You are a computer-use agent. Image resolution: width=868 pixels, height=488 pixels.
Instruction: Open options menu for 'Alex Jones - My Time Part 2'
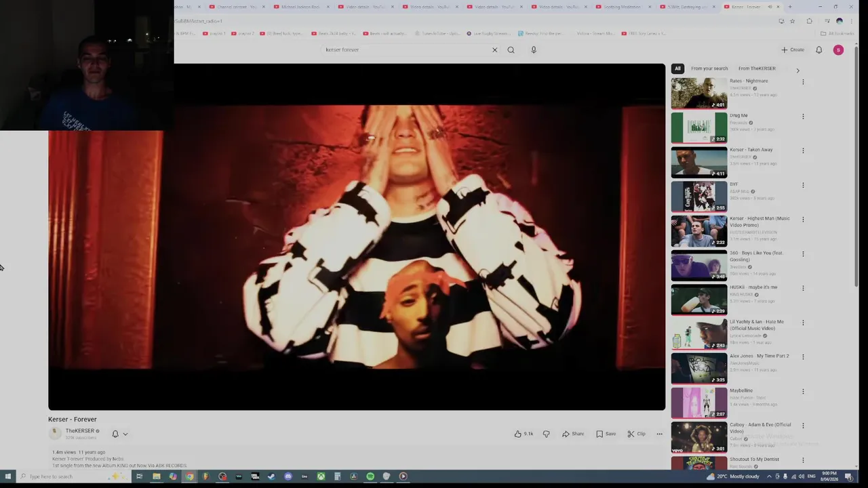point(803,357)
